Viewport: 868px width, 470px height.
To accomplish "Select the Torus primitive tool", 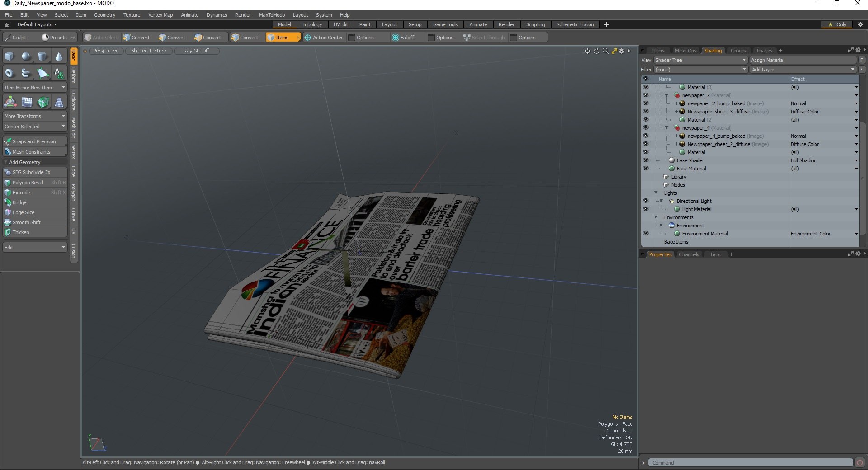I will pos(9,73).
